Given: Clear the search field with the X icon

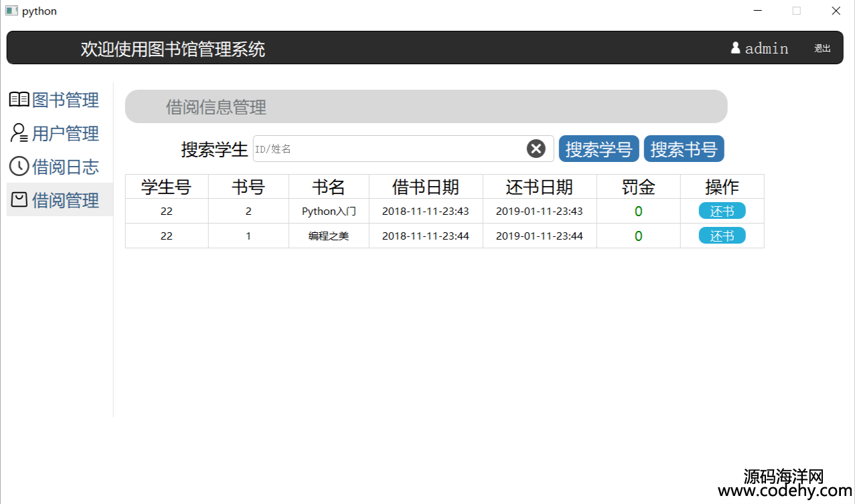Looking at the screenshot, I should coord(536,149).
